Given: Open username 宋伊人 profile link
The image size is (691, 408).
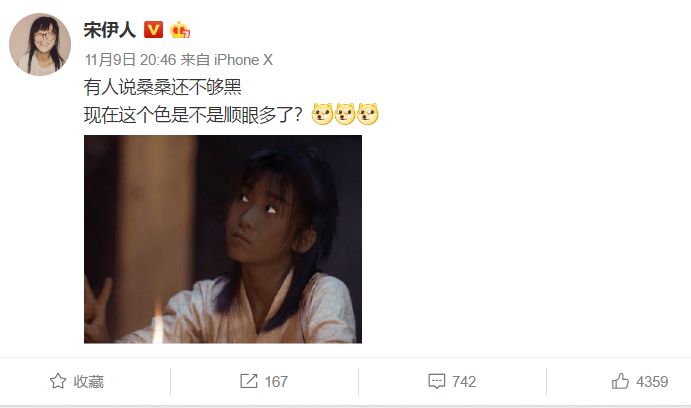Looking at the screenshot, I should [x=110, y=30].
